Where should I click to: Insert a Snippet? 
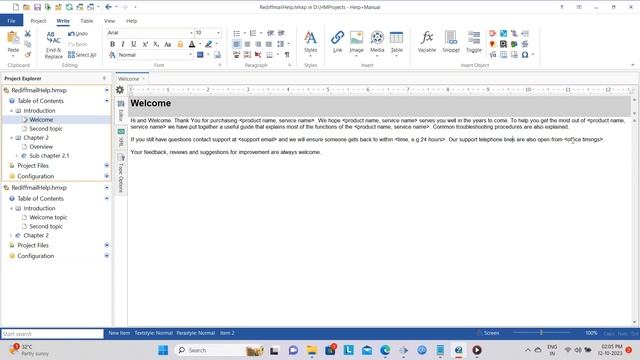(451, 42)
